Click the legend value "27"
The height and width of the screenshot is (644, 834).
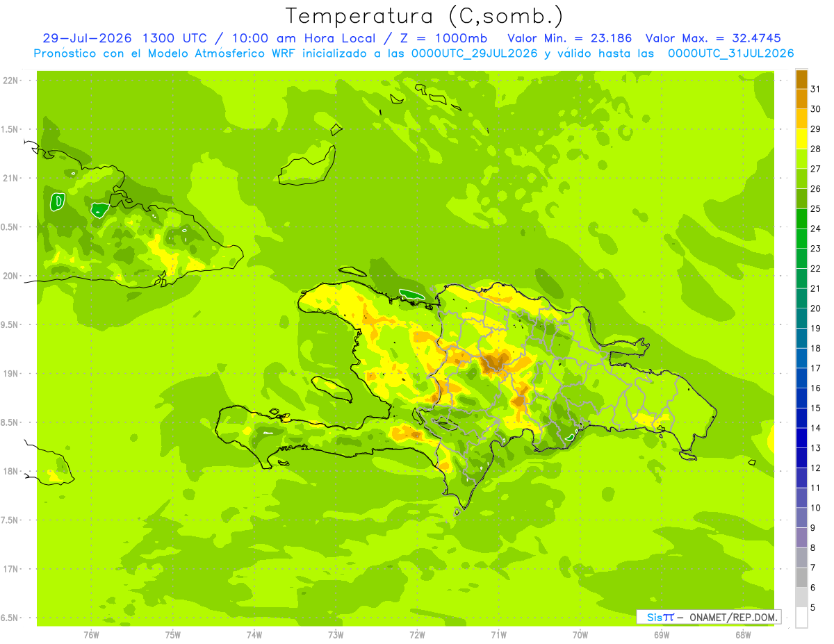pos(816,168)
